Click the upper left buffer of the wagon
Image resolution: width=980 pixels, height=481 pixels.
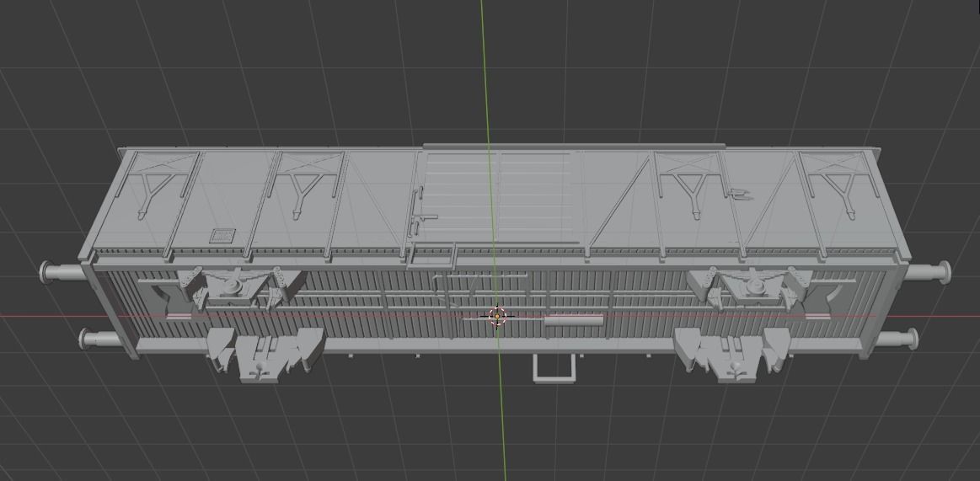pyautogui.click(x=62, y=272)
